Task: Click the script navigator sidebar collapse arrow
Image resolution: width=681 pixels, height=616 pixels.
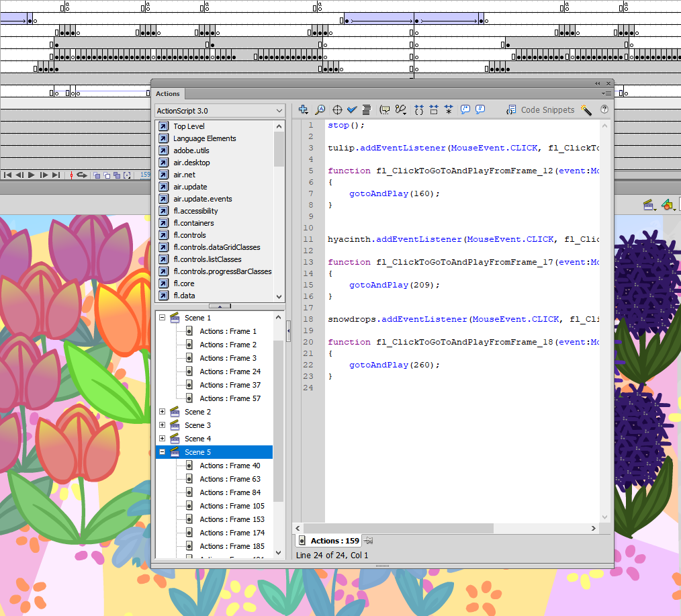Action: coord(288,331)
